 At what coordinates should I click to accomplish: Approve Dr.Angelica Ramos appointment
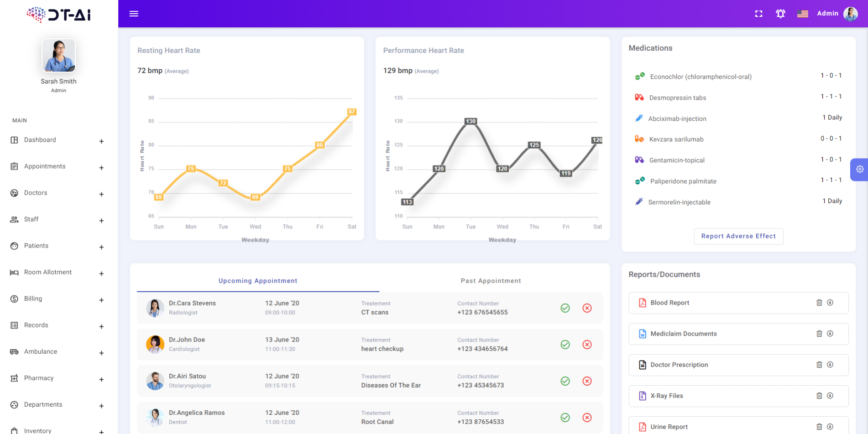pos(565,418)
